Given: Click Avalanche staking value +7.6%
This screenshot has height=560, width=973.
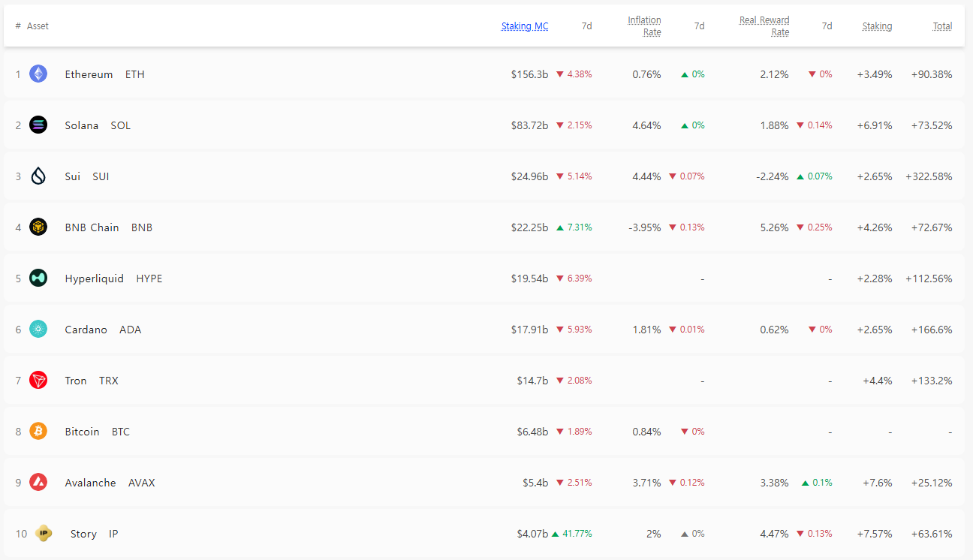Looking at the screenshot, I should [x=878, y=483].
